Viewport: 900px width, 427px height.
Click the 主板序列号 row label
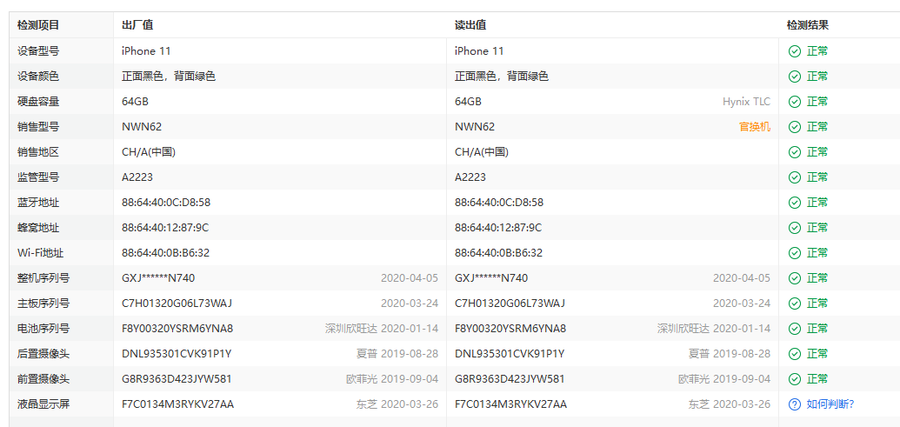[43, 303]
